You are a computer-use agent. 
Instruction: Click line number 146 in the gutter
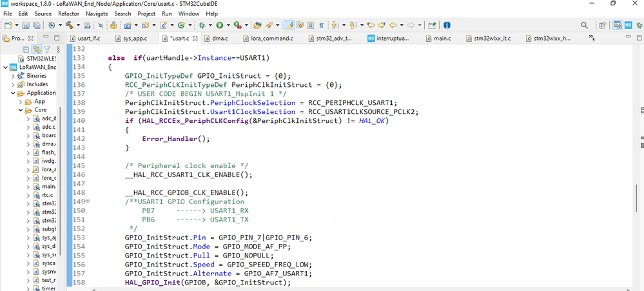(79, 175)
